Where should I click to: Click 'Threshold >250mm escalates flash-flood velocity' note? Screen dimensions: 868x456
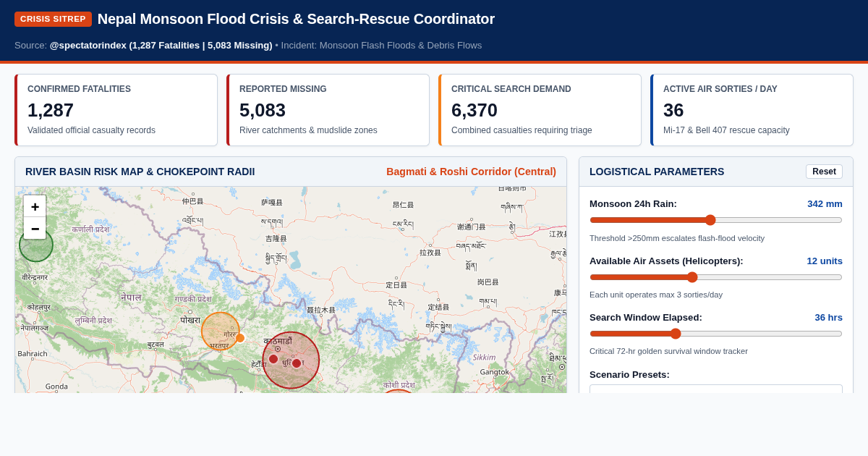[x=677, y=238]
